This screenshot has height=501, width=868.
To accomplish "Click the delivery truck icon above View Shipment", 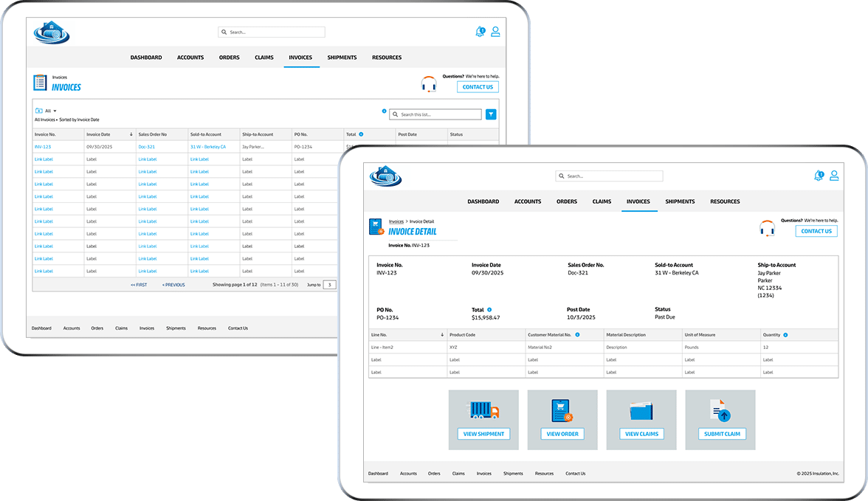I will (x=483, y=410).
